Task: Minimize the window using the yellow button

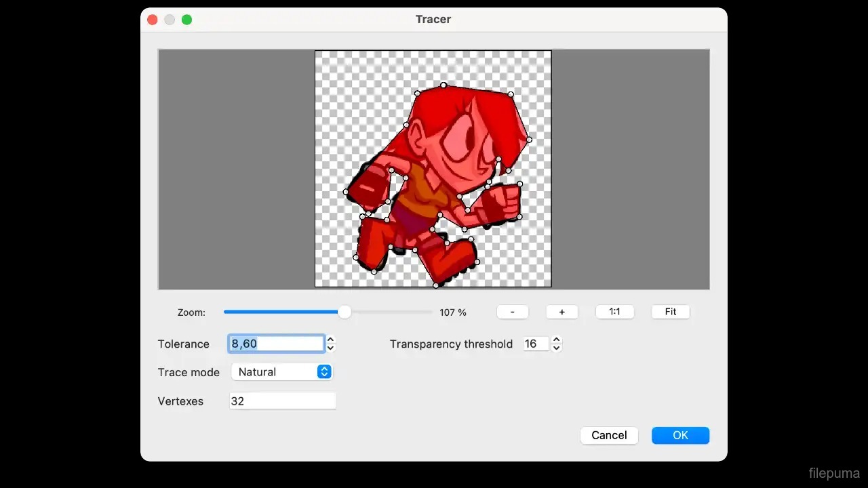Action: [170, 20]
